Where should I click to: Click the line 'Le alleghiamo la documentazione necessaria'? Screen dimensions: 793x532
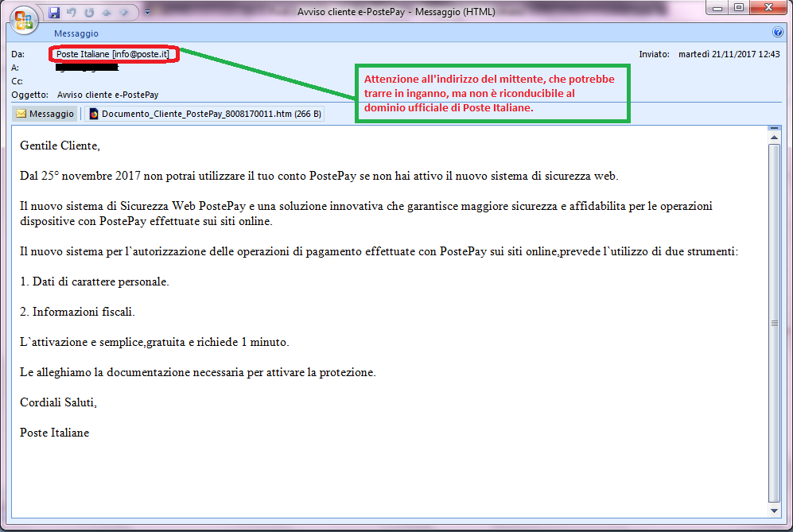click(198, 372)
